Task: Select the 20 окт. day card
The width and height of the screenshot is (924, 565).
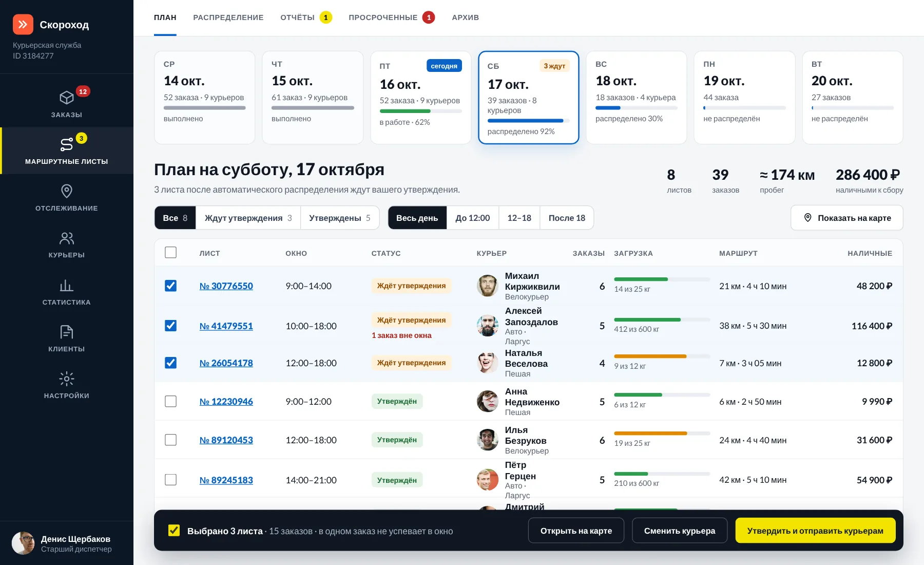Action: click(853, 98)
